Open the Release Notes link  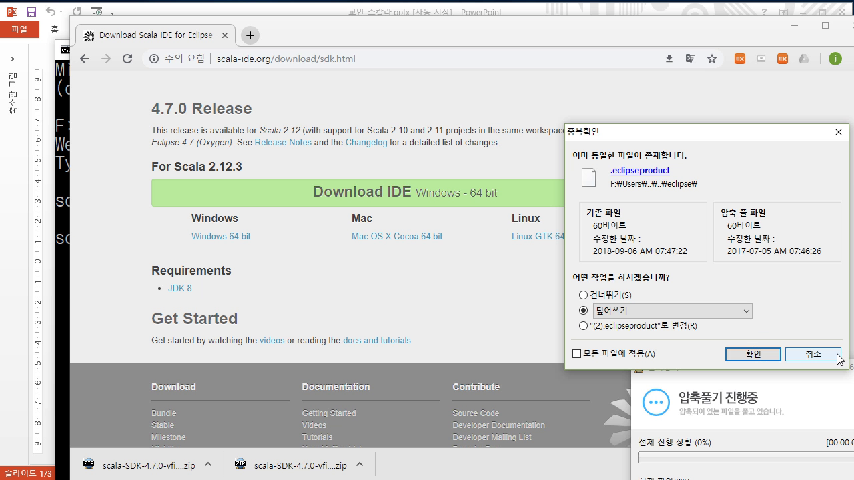pyautogui.click(x=283, y=142)
